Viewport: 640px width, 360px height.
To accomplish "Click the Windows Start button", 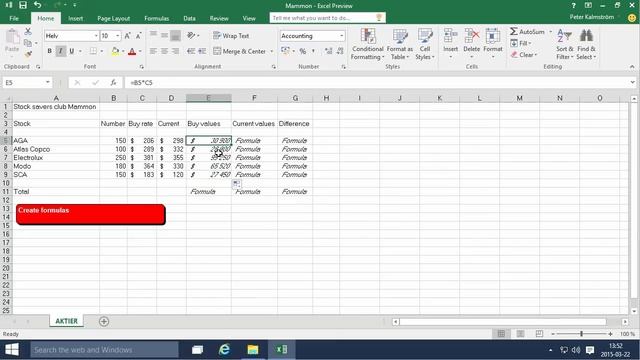I will click(x=12, y=350).
